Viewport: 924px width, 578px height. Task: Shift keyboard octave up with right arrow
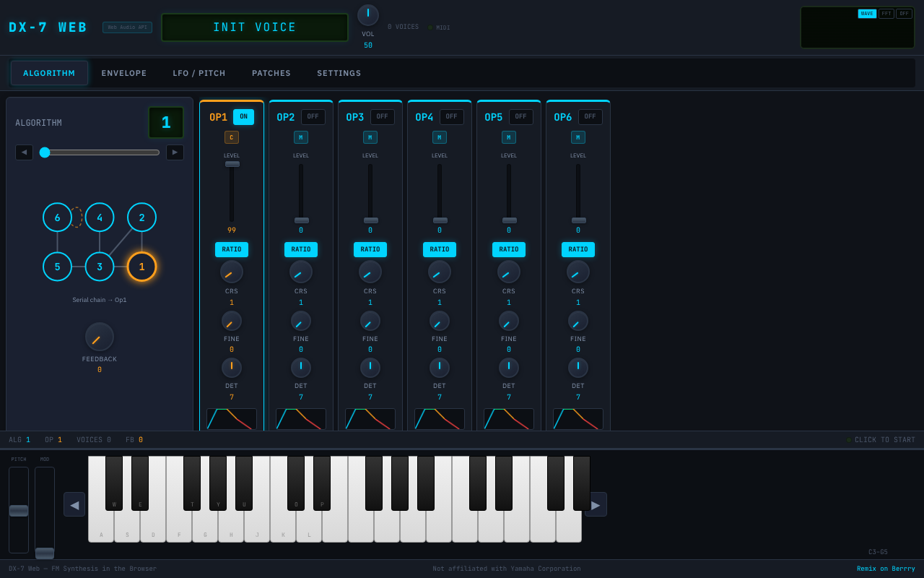point(596,504)
